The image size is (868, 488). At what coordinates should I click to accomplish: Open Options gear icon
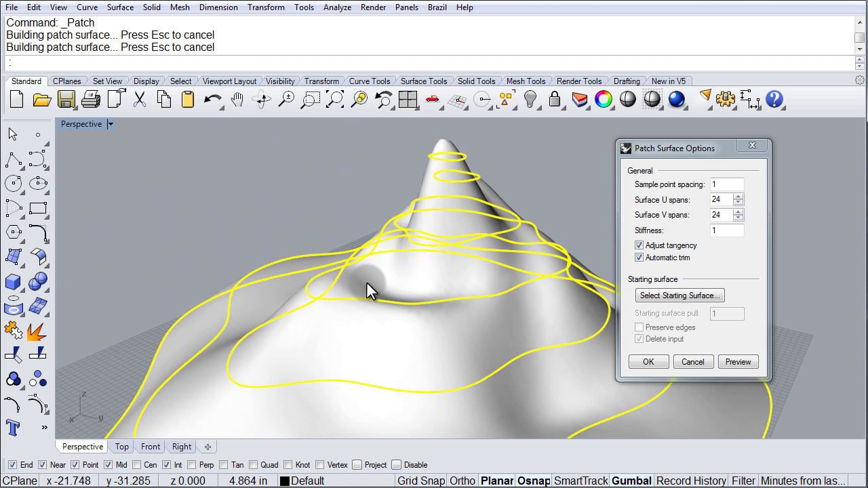[x=725, y=100]
